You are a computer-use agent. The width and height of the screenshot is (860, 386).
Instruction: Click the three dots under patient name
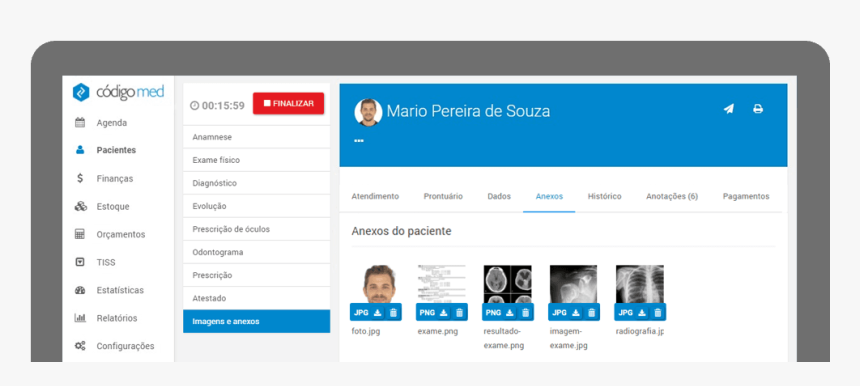(359, 141)
